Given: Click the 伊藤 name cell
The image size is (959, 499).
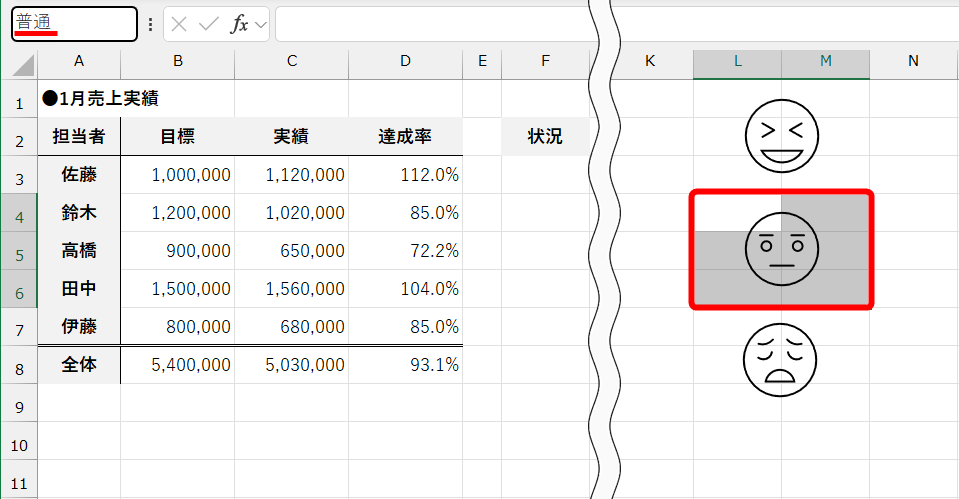Looking at the screenshot, I should (x=79, y=327).
